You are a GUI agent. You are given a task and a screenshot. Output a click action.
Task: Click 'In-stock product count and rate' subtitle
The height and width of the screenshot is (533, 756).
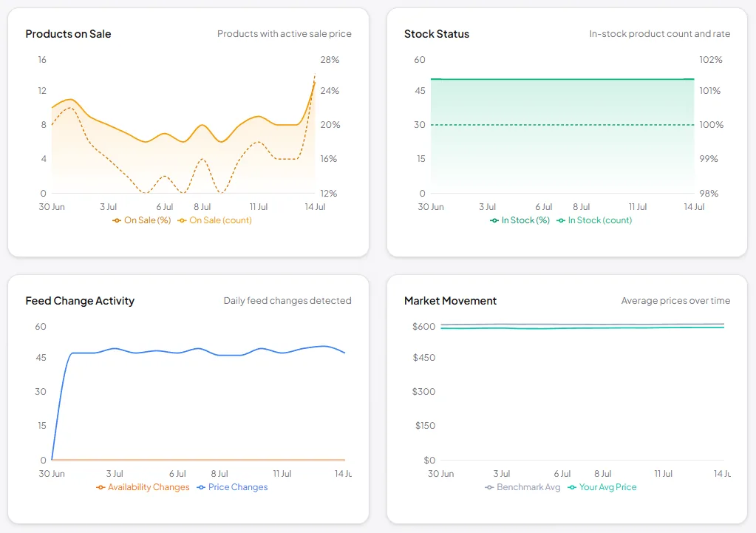click(660, 34)
